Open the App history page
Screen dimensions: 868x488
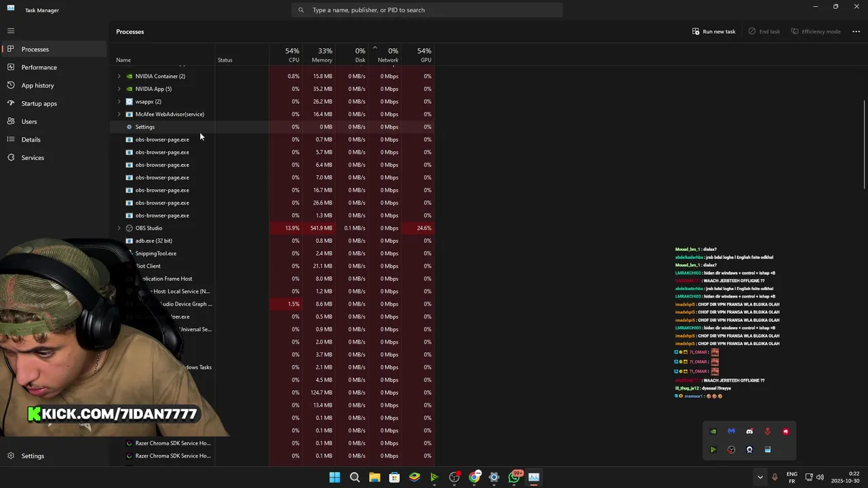click(x=54, y=85)
